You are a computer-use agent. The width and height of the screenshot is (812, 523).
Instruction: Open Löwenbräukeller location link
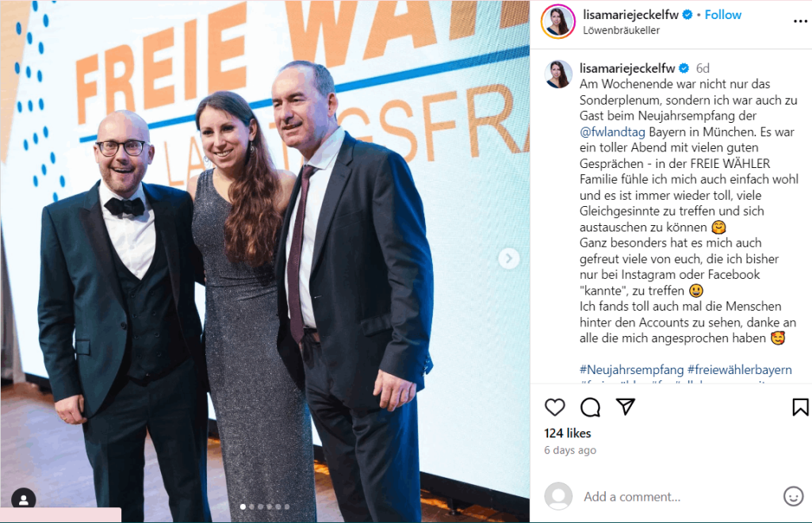pyautogui.click(x=621, y=31)
